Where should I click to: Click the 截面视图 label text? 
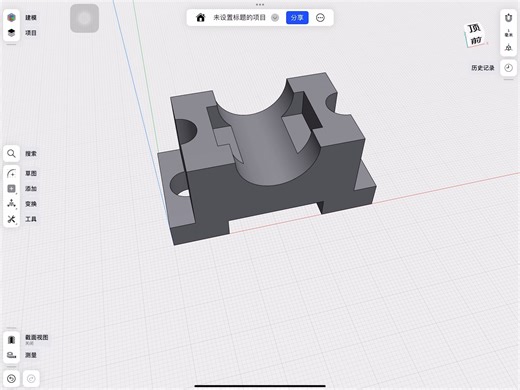37,337
